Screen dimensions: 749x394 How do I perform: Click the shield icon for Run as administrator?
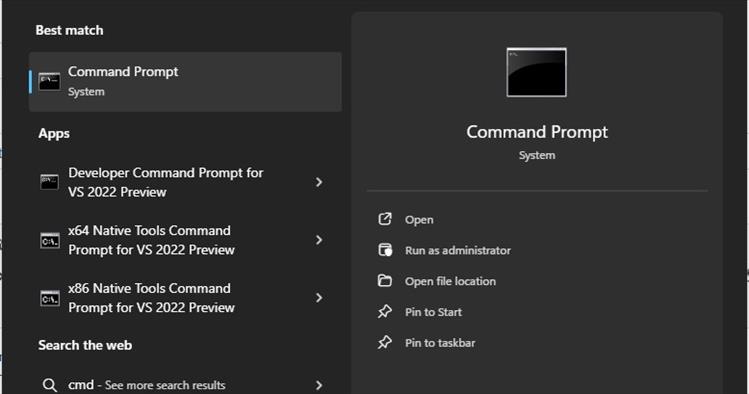(x=385, y=250)
